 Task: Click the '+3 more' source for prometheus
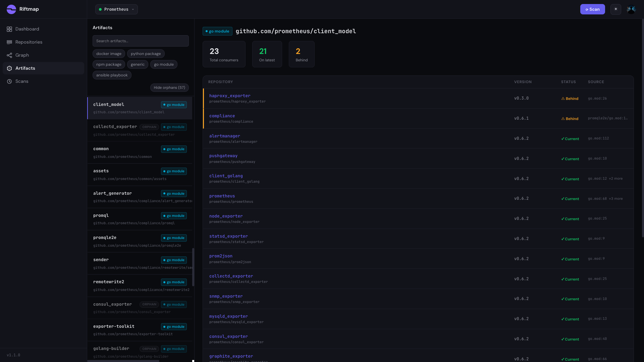coord(616,199)
